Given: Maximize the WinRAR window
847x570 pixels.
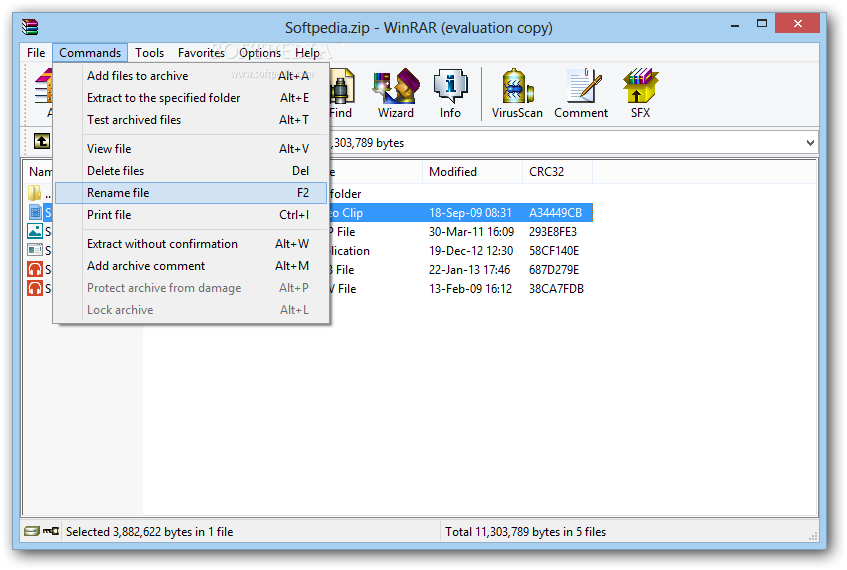Looking at the screenshot, I should [762, 23].
